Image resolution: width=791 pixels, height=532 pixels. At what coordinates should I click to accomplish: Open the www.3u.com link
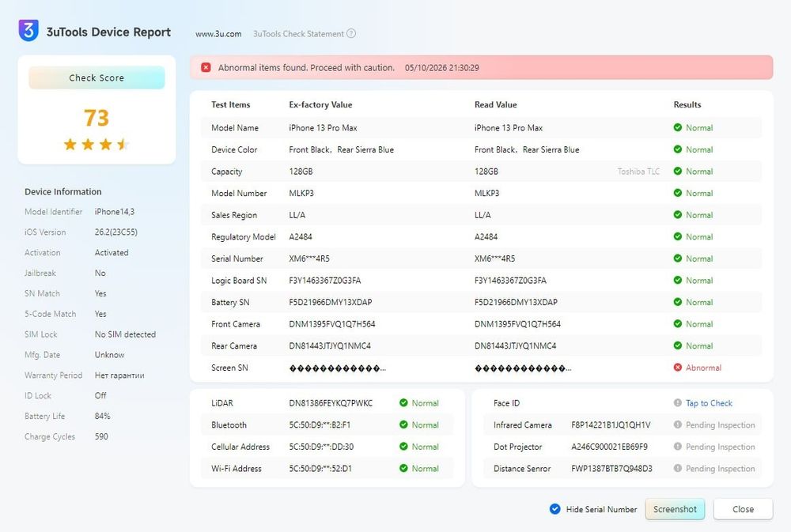point(218,34)
